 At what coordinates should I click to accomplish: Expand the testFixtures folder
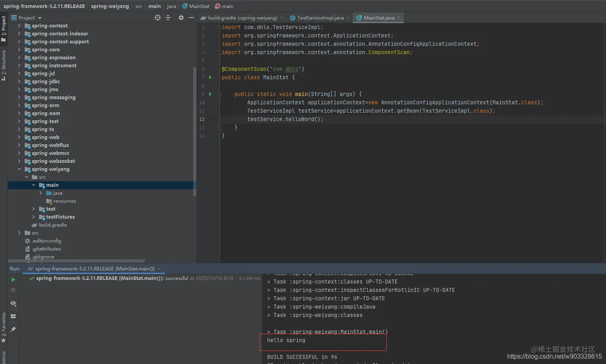pos(34,217)
